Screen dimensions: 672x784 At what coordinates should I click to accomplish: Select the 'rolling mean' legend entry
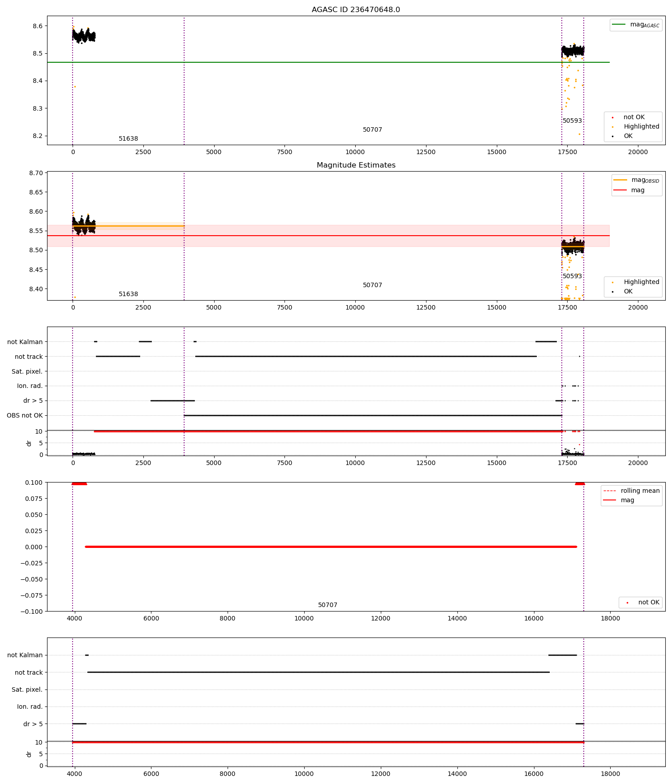(x=631, y=491)
